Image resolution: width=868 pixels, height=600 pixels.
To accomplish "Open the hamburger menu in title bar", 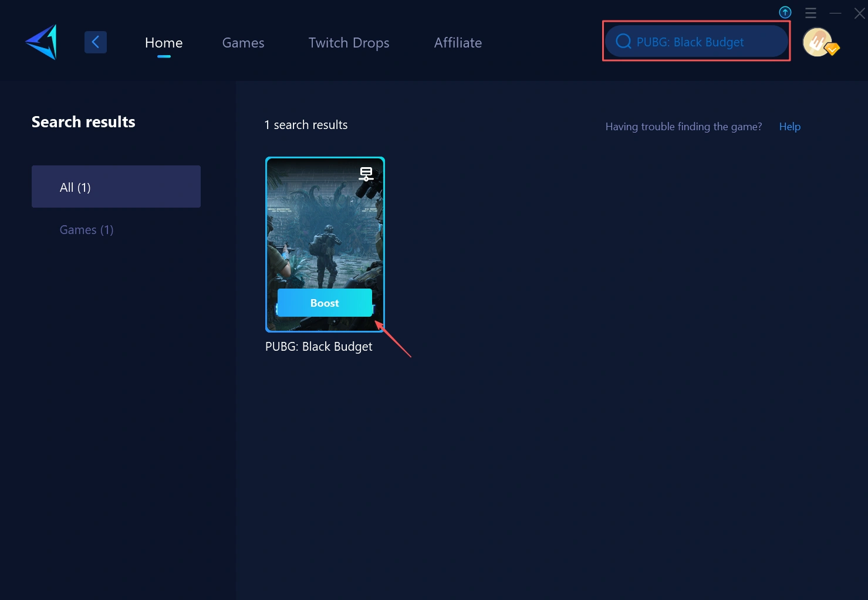I will click(x=810, y=13).
